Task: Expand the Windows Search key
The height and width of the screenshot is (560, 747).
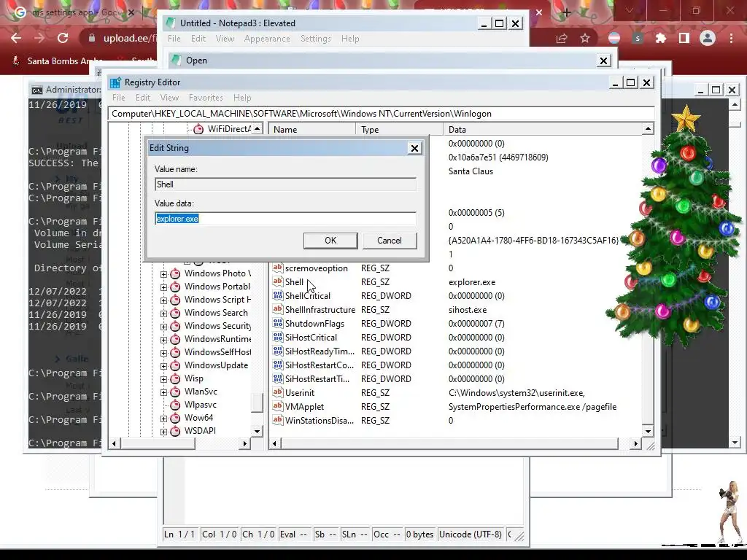Action: (x=164, y=314)
